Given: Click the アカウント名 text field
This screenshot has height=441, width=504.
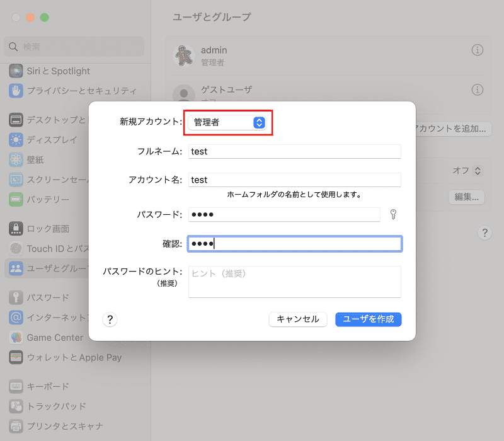Looking at the screenshot, I should [294, 180].
